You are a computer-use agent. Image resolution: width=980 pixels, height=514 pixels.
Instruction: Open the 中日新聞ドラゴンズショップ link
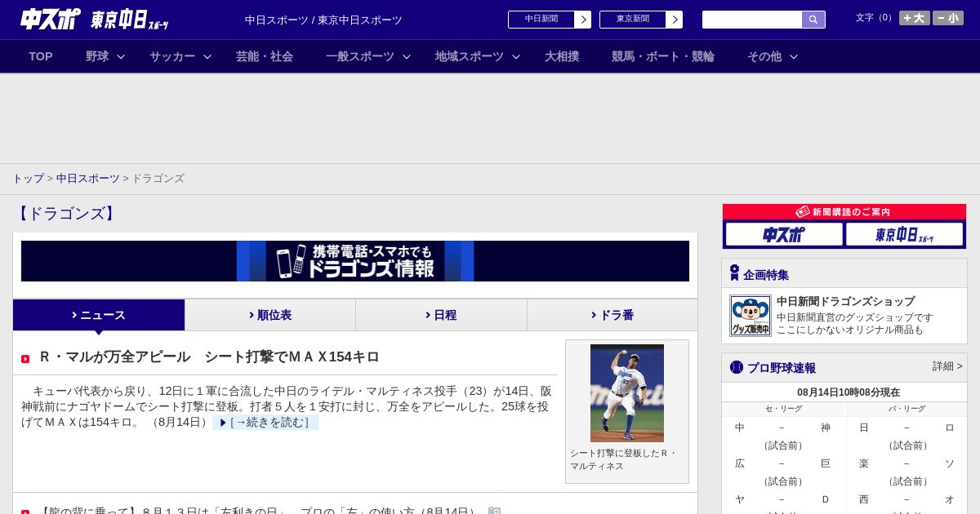(845, 301)
